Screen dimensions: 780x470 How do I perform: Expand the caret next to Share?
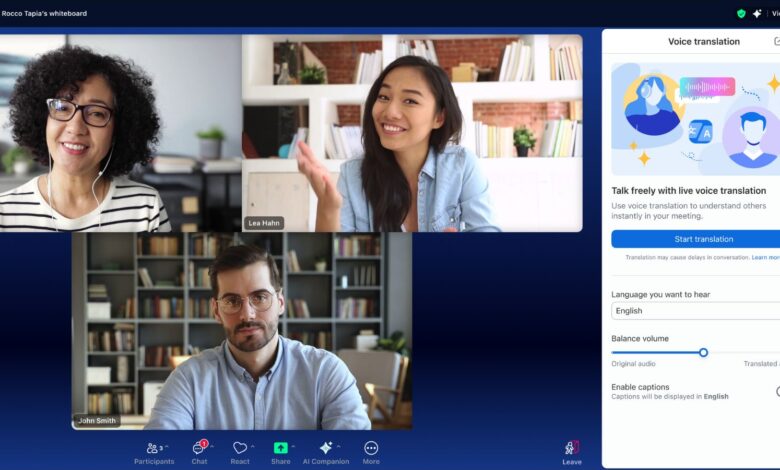pos(294,446)
